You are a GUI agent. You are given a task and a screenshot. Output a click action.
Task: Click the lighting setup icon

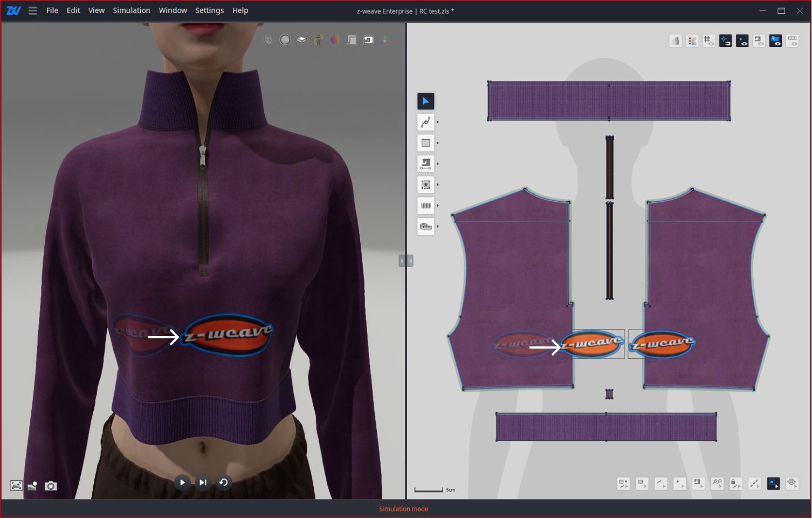(33, 486)
